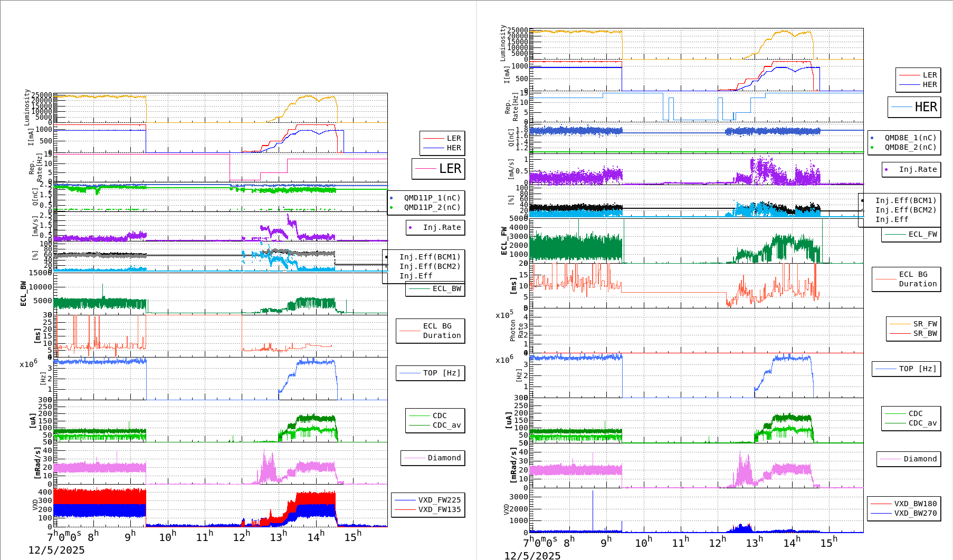Click the large HER legend box
The image size is (953, 560).
pos(914,107)
